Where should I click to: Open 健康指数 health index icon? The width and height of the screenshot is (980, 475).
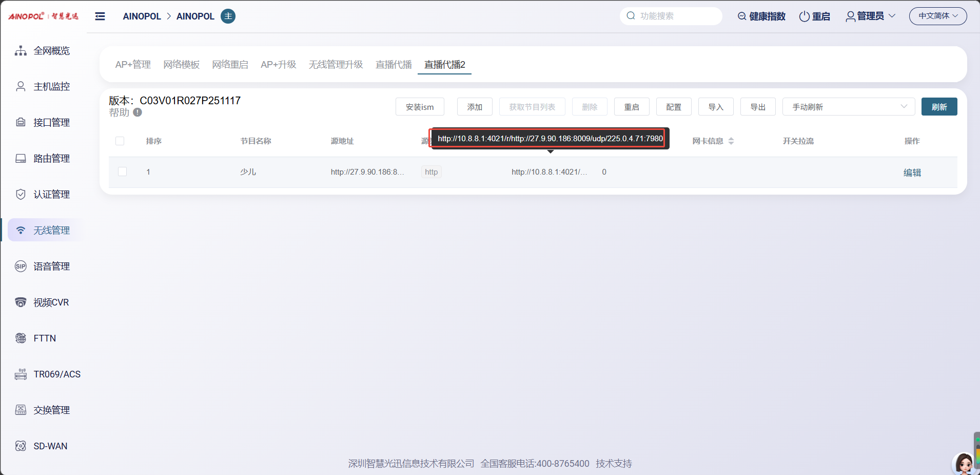(742, 16)
